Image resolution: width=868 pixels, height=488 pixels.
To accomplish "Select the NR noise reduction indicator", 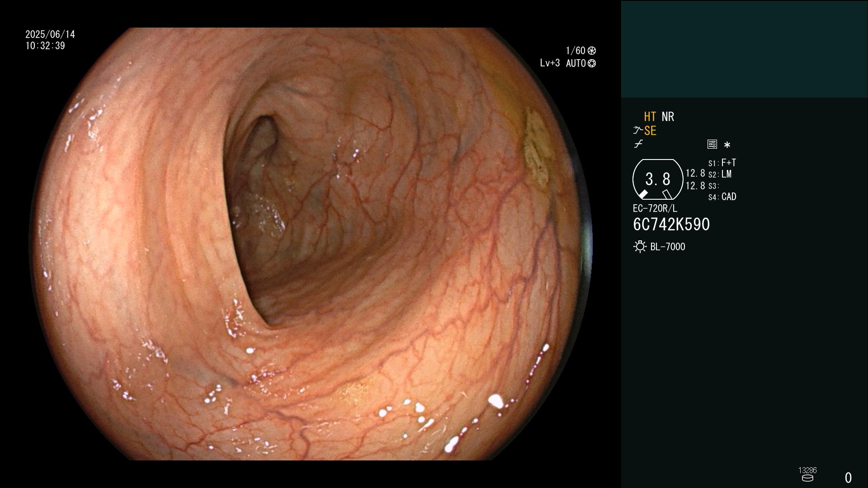I will 668,117.
